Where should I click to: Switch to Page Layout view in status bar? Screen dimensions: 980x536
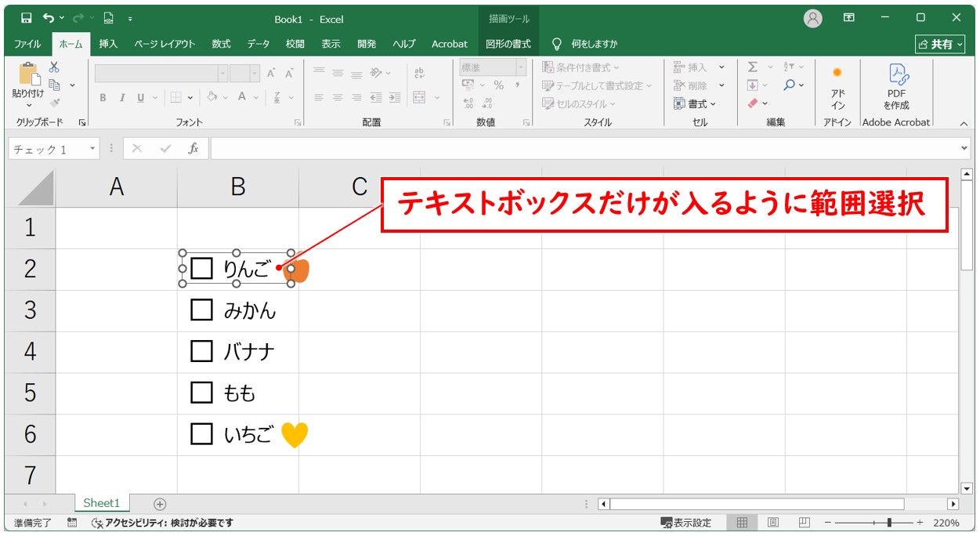[x=773, y=523]
